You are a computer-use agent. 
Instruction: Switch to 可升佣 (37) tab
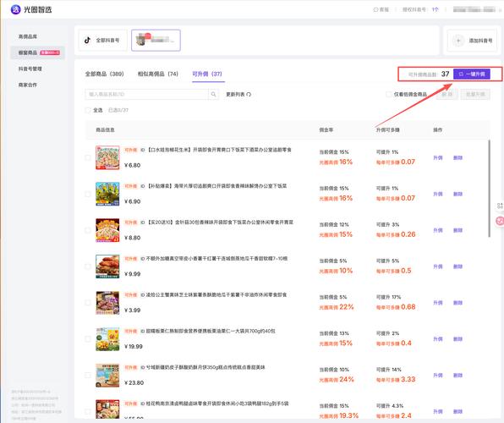207,74
